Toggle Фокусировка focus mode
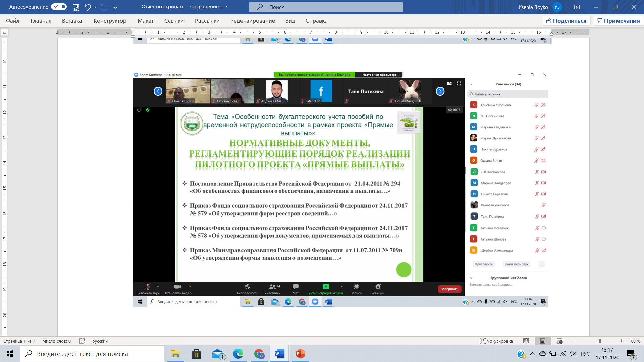Screen dimensions: 644x362 point(496,341)
